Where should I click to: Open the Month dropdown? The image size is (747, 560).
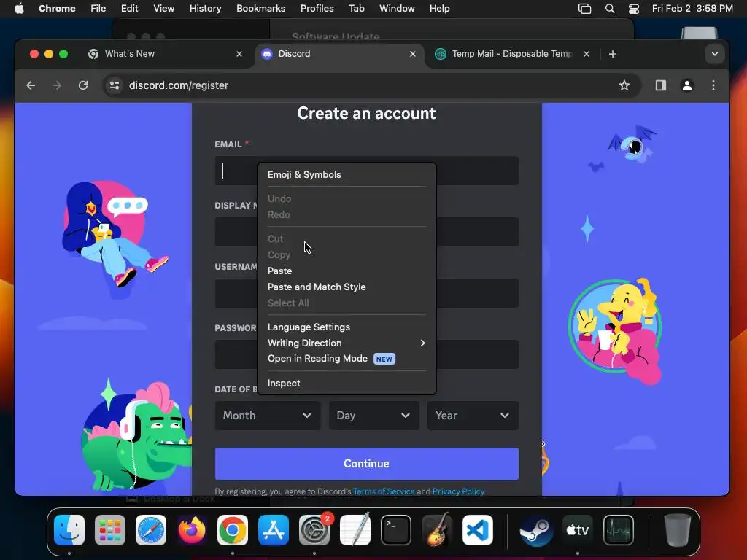pos(268,416)
